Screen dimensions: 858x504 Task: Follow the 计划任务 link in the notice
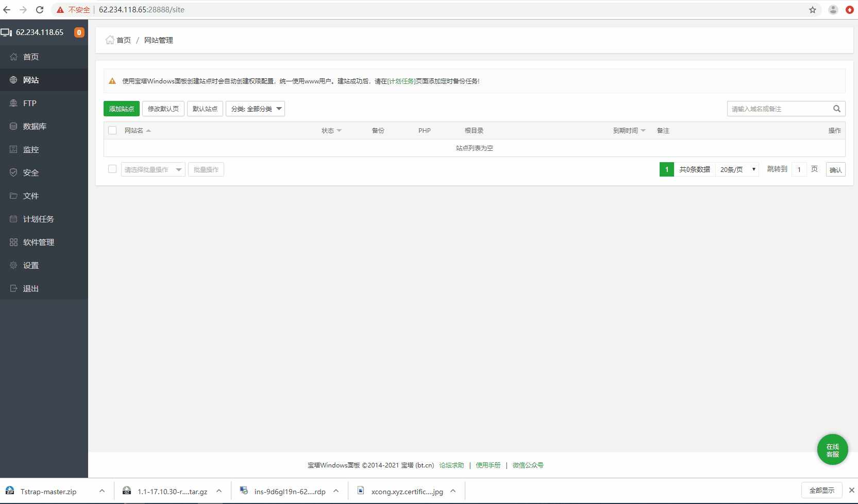401,81
